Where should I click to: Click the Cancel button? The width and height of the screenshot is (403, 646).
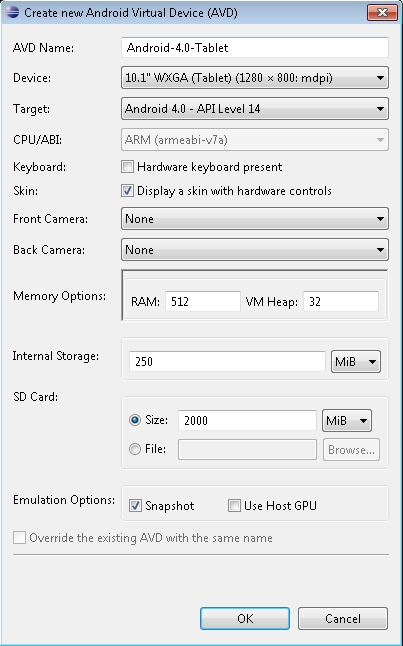(x=342, y=618)
